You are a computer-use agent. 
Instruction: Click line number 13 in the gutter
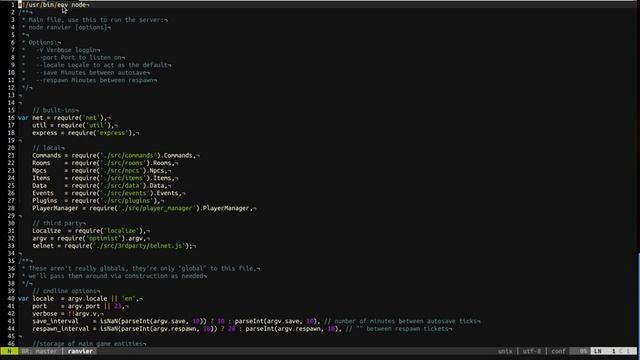pyautogui.click(x=11, y=95)
